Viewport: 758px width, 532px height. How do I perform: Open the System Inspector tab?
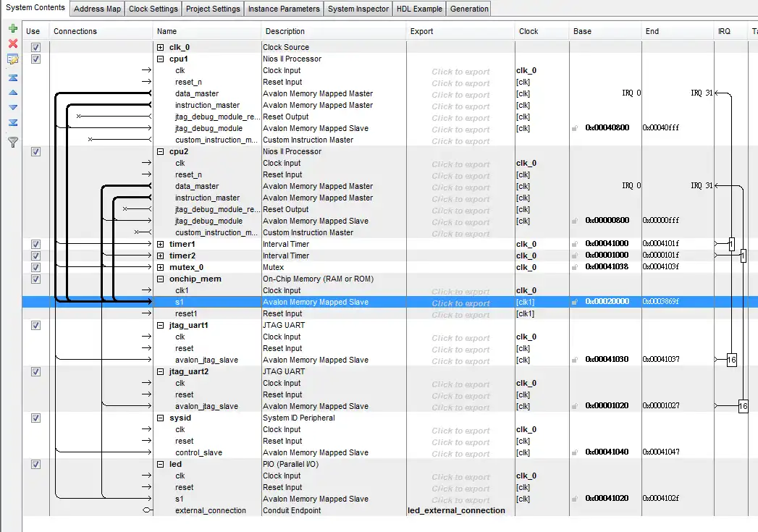pyautogui.click(x=358, y=9)
